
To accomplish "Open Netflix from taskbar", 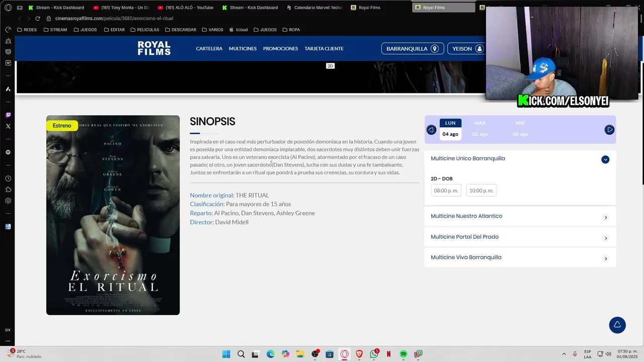I will point(389,354).
